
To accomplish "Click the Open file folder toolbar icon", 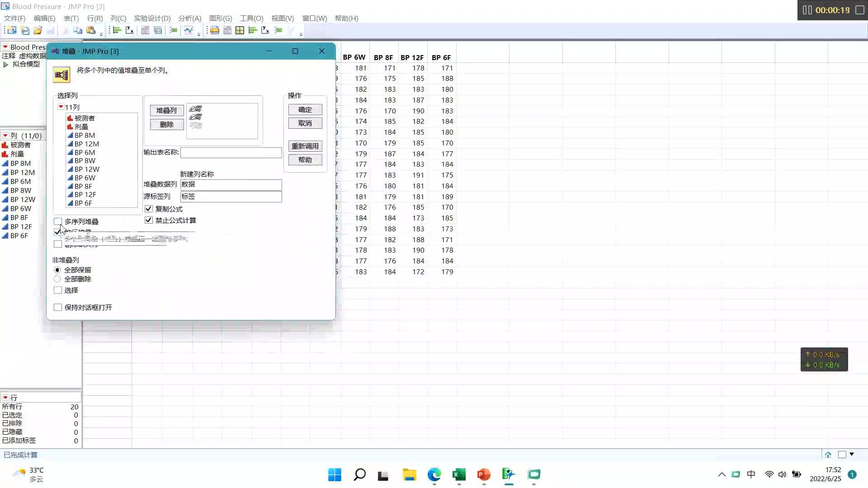I will 38,30.
